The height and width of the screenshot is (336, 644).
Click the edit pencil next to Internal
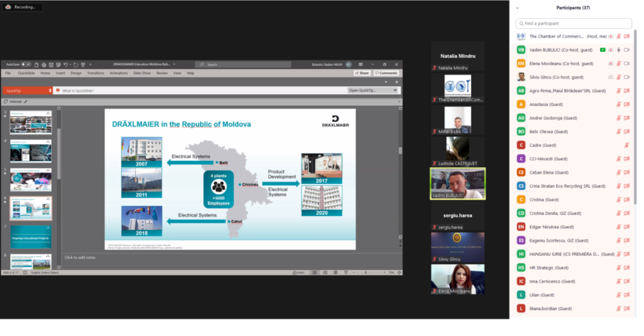pyautogui.click(x=25, y=101)
